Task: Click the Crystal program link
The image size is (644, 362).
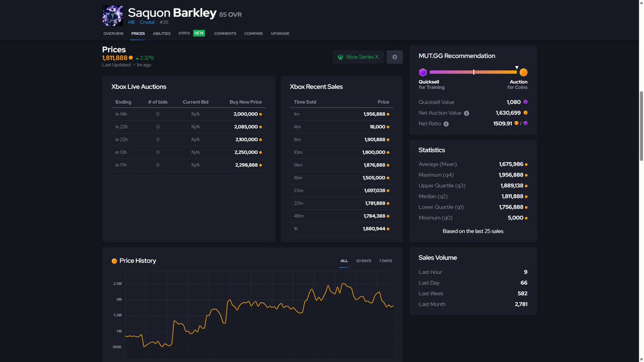Action: tap(147, 23)
